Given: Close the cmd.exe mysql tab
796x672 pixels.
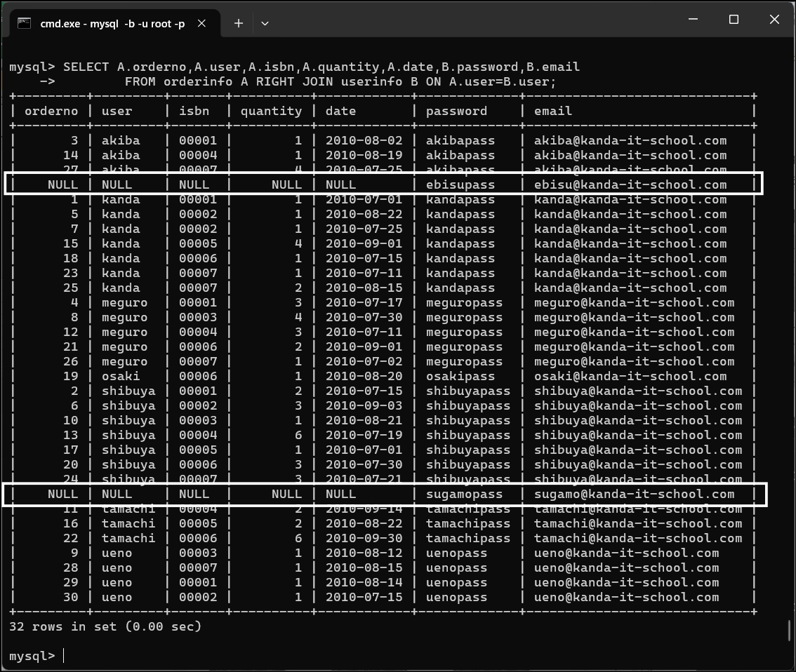Looking at the screenshot, I should [201, 23].
